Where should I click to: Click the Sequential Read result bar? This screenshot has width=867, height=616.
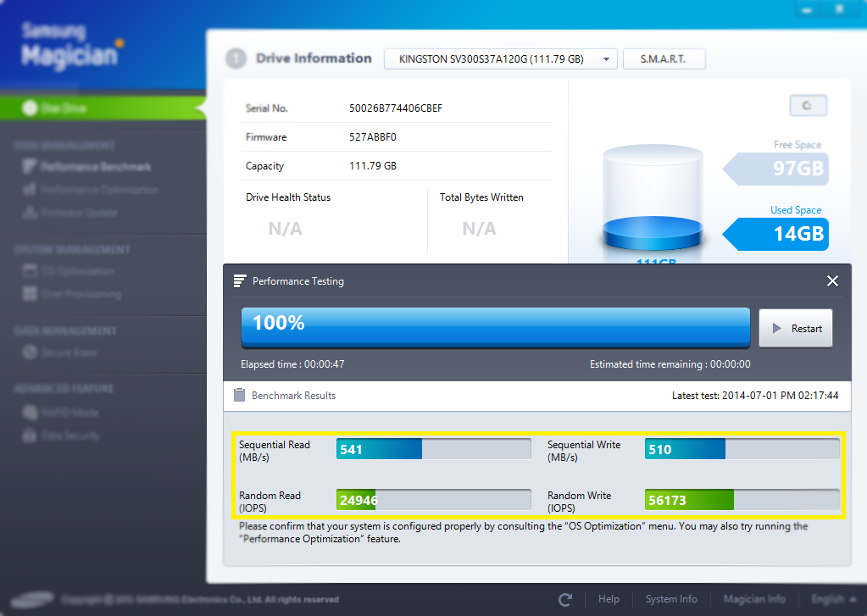(x=434, y=449)
